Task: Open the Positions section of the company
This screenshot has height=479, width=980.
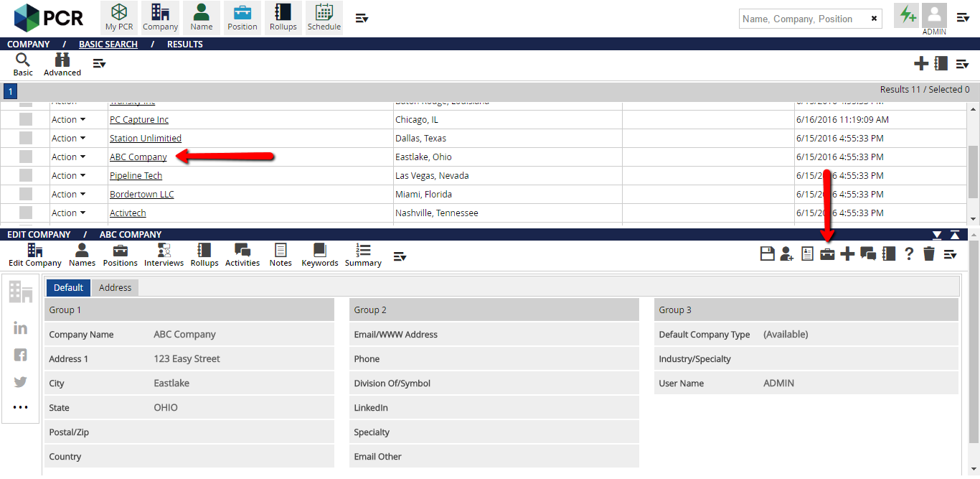Action: pos(121,254)
